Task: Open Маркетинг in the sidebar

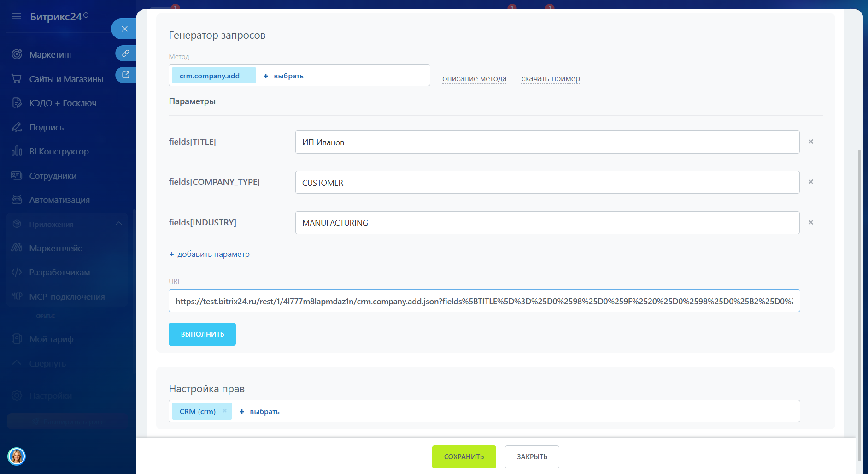Action: pos(51,54)
